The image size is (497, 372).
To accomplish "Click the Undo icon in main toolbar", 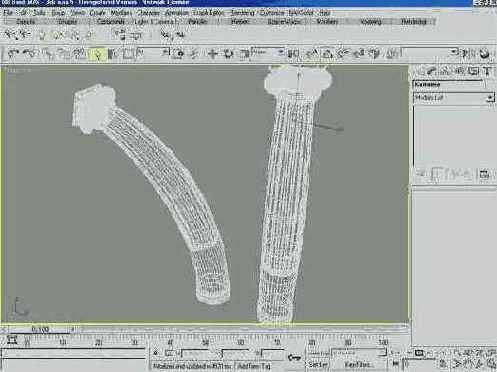I will (x=14, y=53).
